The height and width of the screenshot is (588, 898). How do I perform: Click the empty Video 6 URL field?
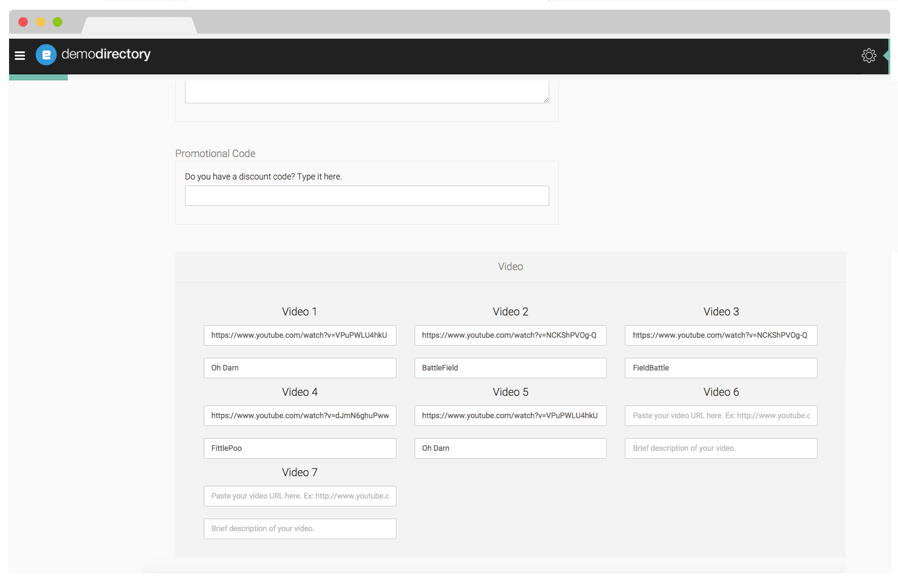(721, 416)
